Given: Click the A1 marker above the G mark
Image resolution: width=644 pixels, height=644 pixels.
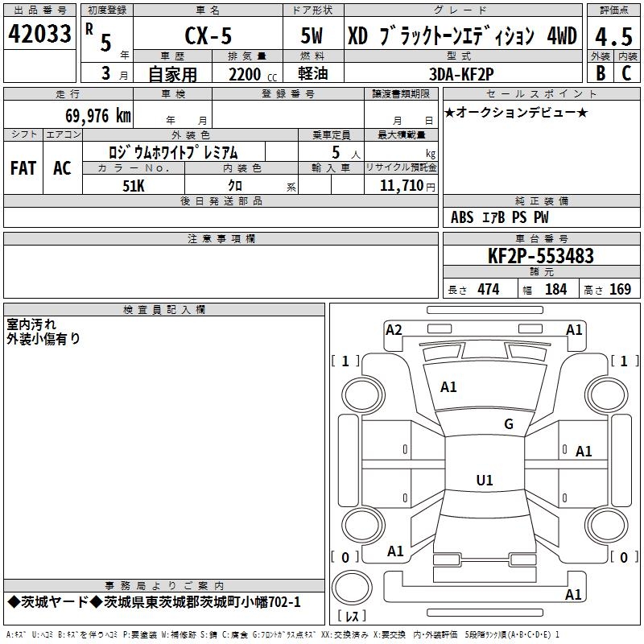Looking at the screenshot, I should (x=448, y=387).
